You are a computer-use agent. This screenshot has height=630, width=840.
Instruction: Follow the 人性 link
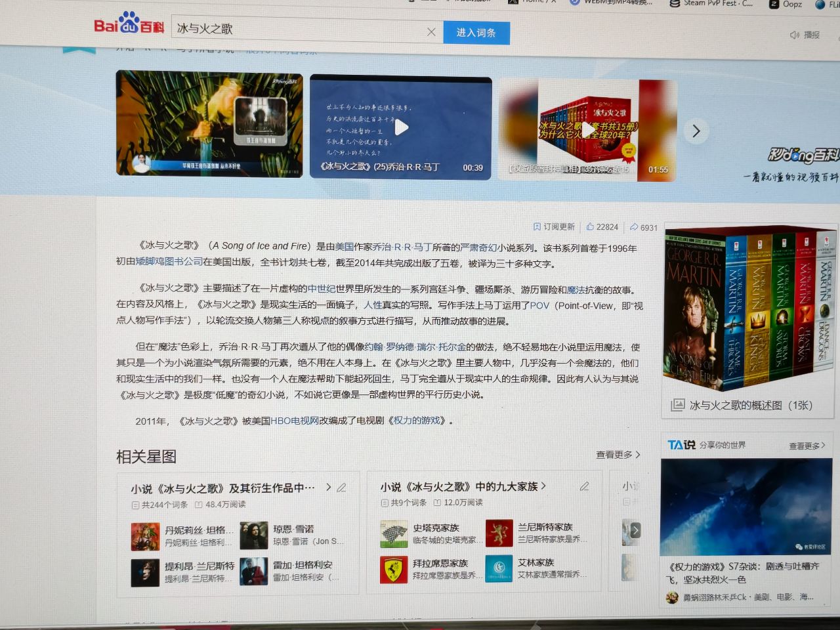(x=373, y=304)
